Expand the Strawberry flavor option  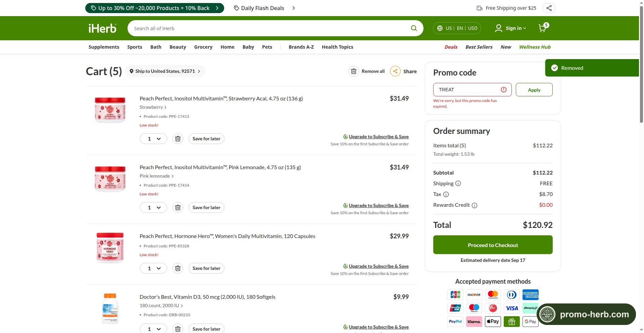click(x=153, y=107)
